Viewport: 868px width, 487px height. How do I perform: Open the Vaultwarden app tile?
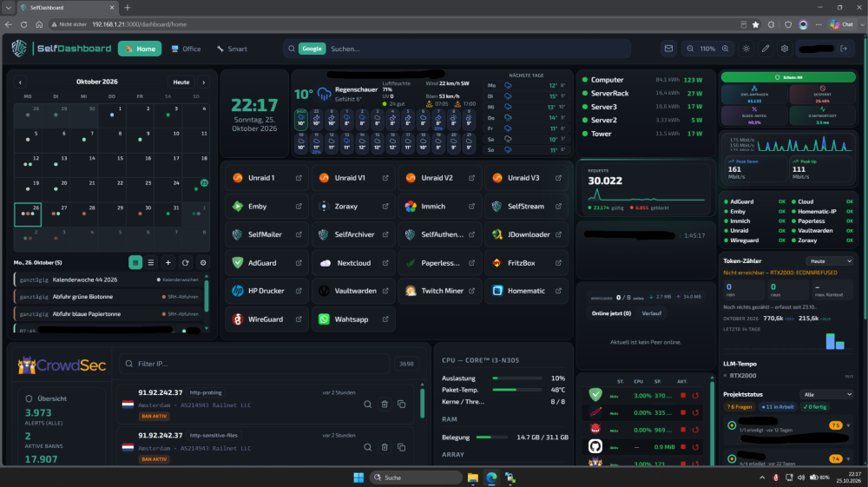[x=353, y=291]
